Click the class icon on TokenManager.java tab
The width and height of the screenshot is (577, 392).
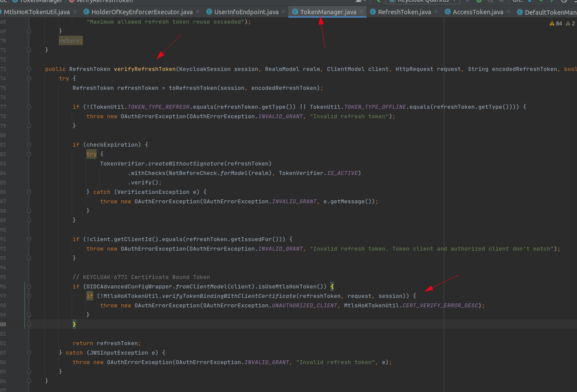(x=295, y=12)
